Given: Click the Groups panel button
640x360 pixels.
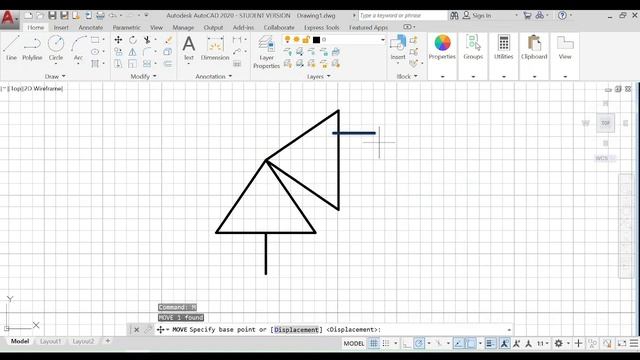Looking at the screenshot, I should click(x=473, y=47).
